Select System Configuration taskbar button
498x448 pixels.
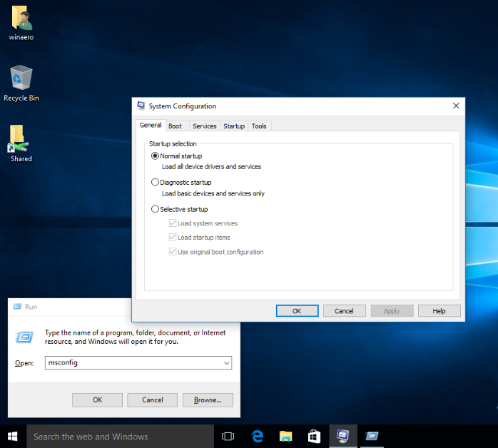click(343, 437)
